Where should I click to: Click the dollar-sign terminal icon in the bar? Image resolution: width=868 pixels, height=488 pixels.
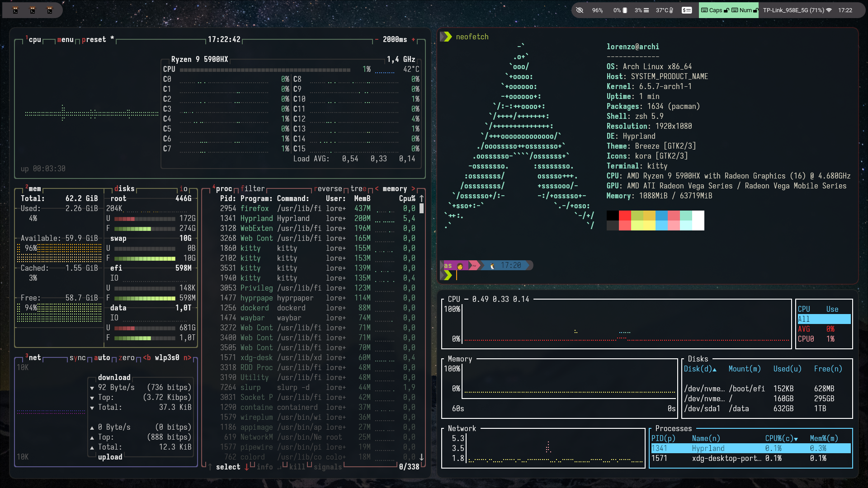687,10
